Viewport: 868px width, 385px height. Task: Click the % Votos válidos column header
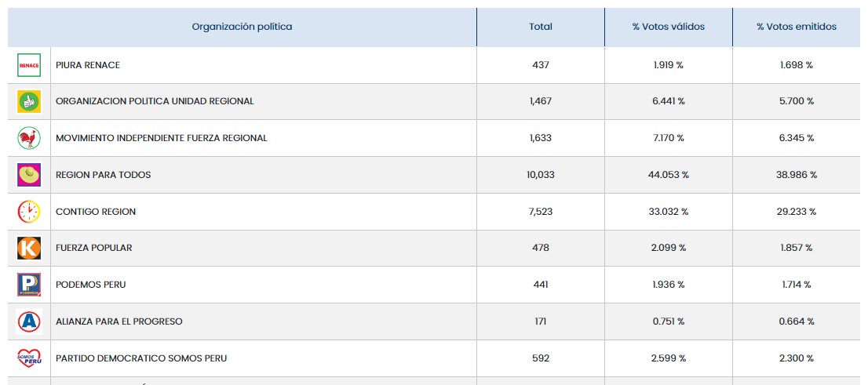point(668,27)
